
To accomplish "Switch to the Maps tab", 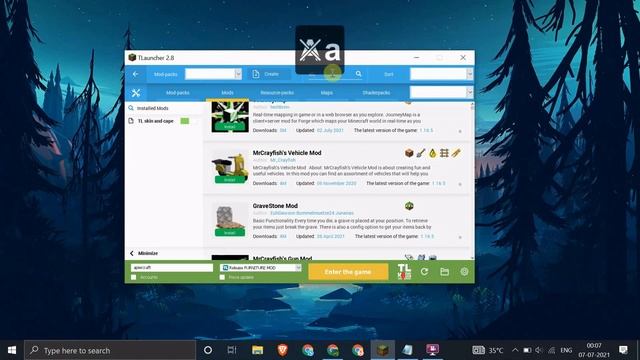I will pyautogui.click(x=327, y=93).
